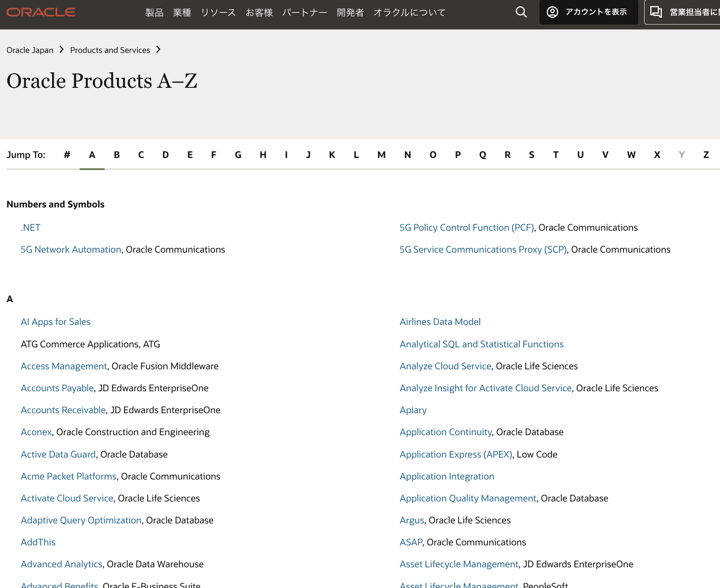Jump to letter M in the alphabet bar
This screenshot has height=588, width=720.
381,155
